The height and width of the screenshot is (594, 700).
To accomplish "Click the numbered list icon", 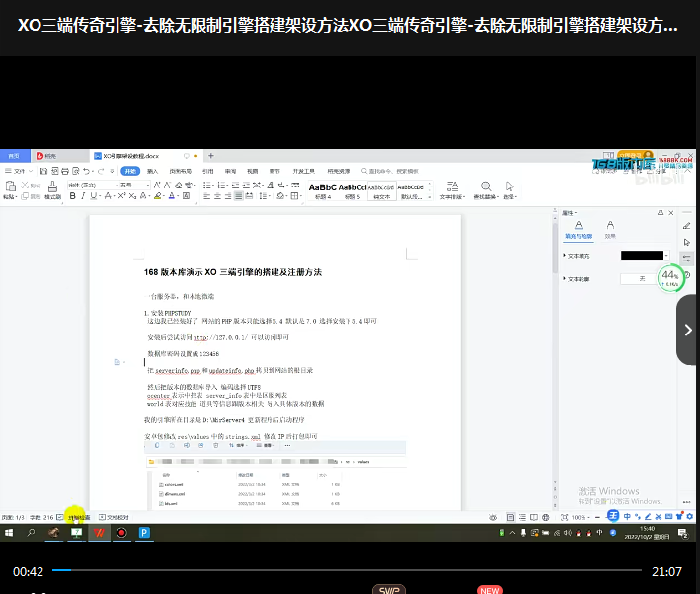I will pos(221,185).
